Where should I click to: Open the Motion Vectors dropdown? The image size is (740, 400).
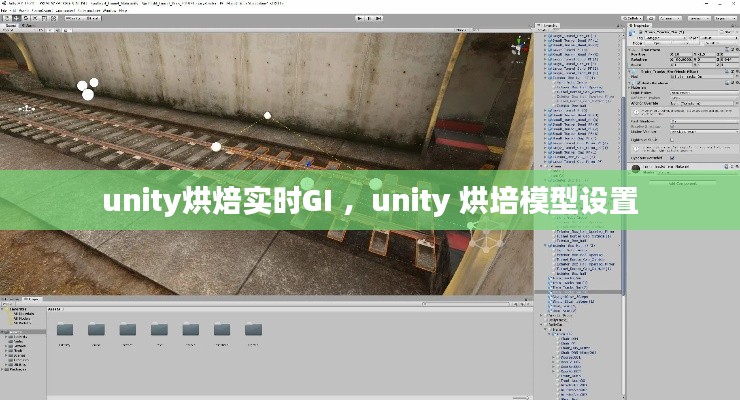[x=704, y=132]
